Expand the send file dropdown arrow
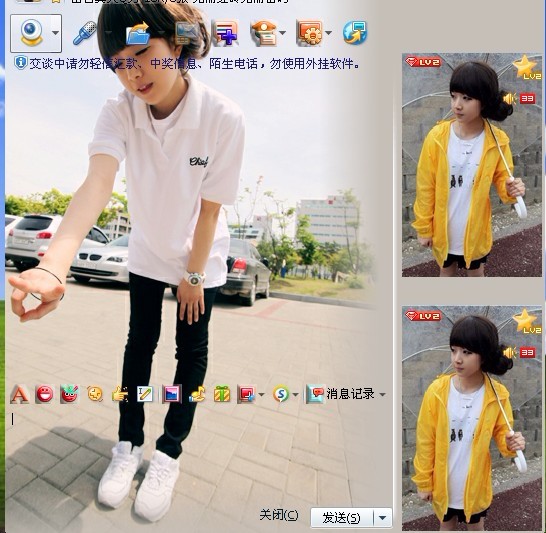This screenshot has width=546, height=533. click(x=161, y=33)
